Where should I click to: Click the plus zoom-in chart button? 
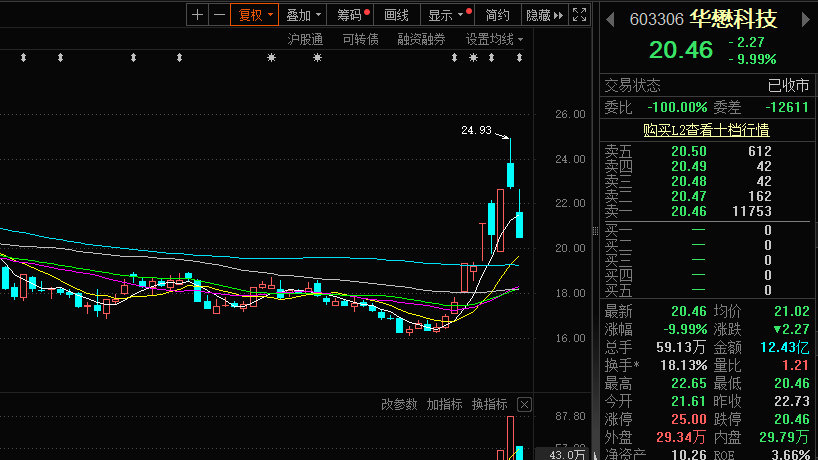point(197,15)
